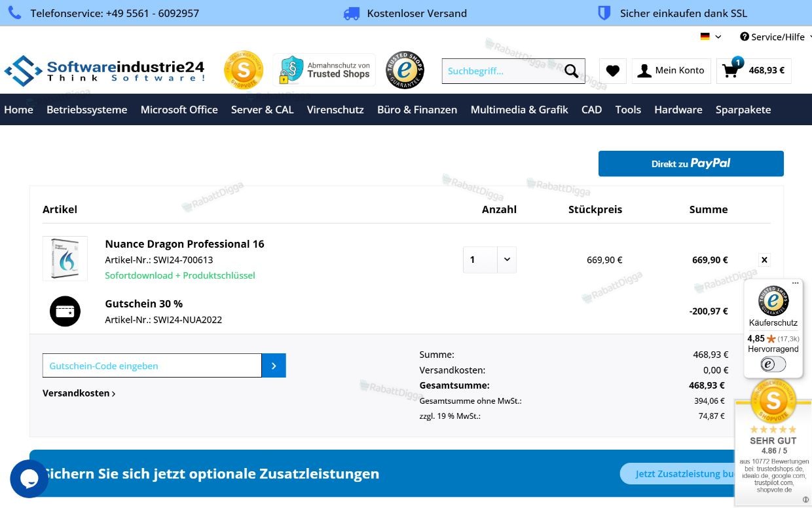Click the Service/Hilfe question mark icon
Screen dimensions: 812x508
point(745,37)
